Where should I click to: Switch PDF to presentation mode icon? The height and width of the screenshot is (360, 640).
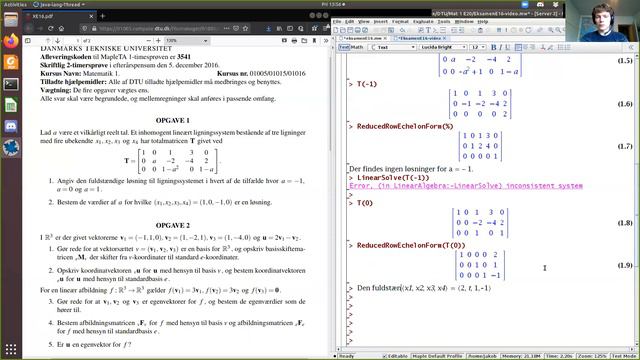point(284,41)
